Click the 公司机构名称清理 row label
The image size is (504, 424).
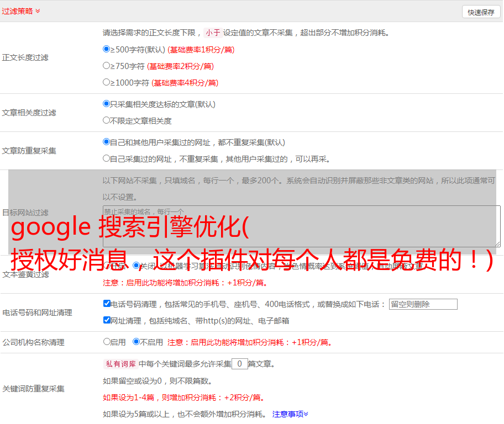(33, 342)
